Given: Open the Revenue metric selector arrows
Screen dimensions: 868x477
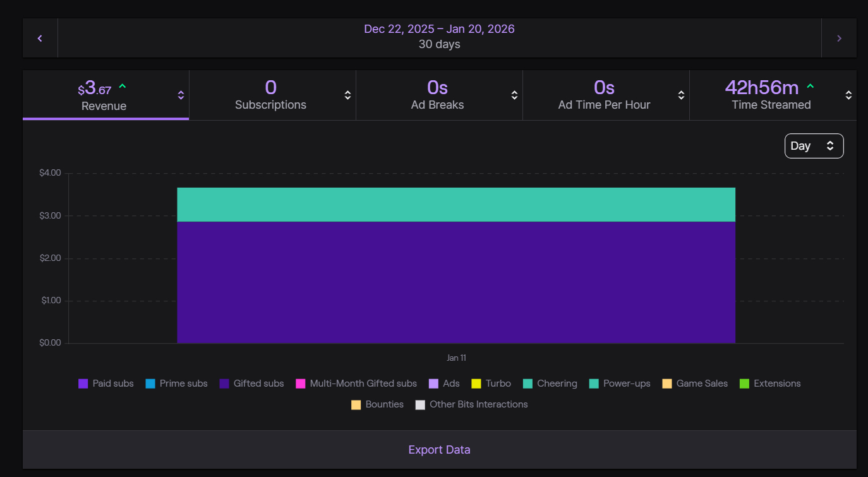Looking at the screenshot, I should click(181, 95).
